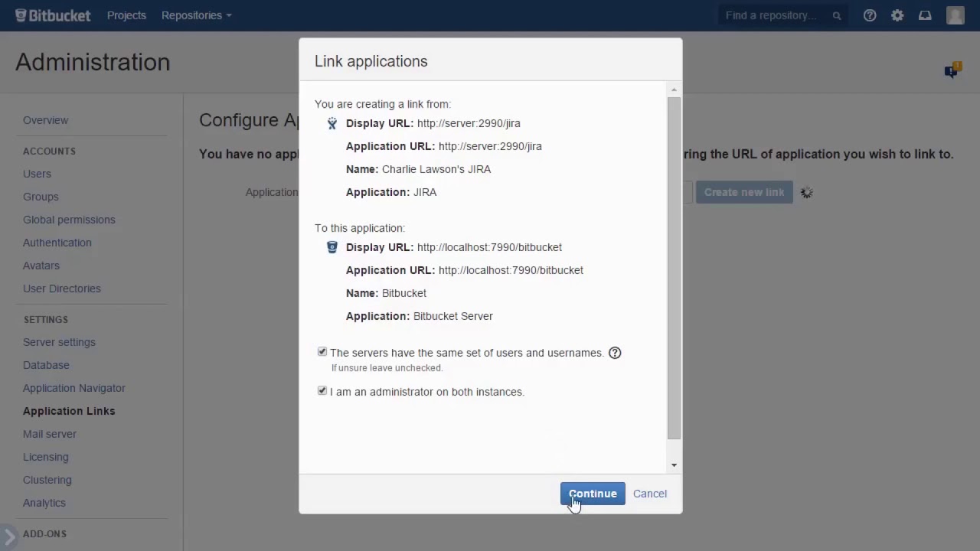Open the user avatar menu
980x551 pixels.
coord(955,15)
